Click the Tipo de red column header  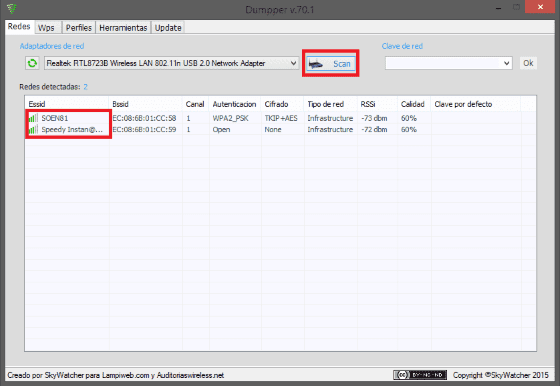click(x=330, y=104)
